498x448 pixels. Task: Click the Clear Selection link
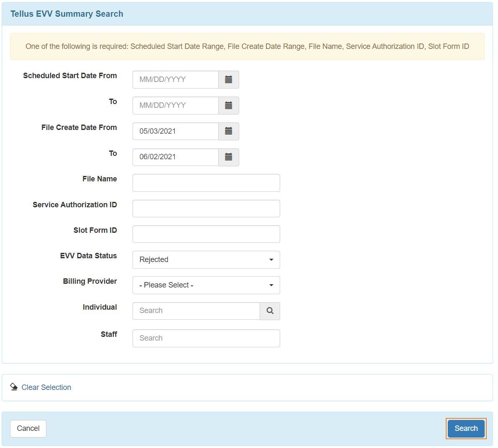point(46,387)
